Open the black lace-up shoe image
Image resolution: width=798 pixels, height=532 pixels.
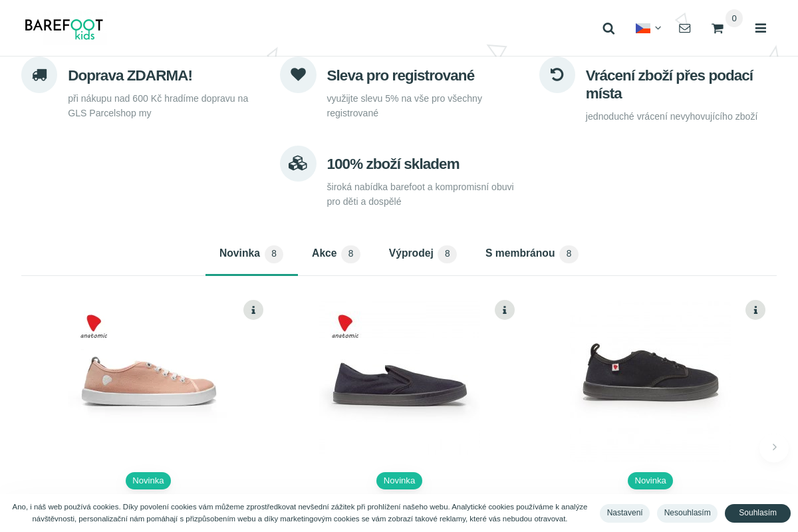650,374
